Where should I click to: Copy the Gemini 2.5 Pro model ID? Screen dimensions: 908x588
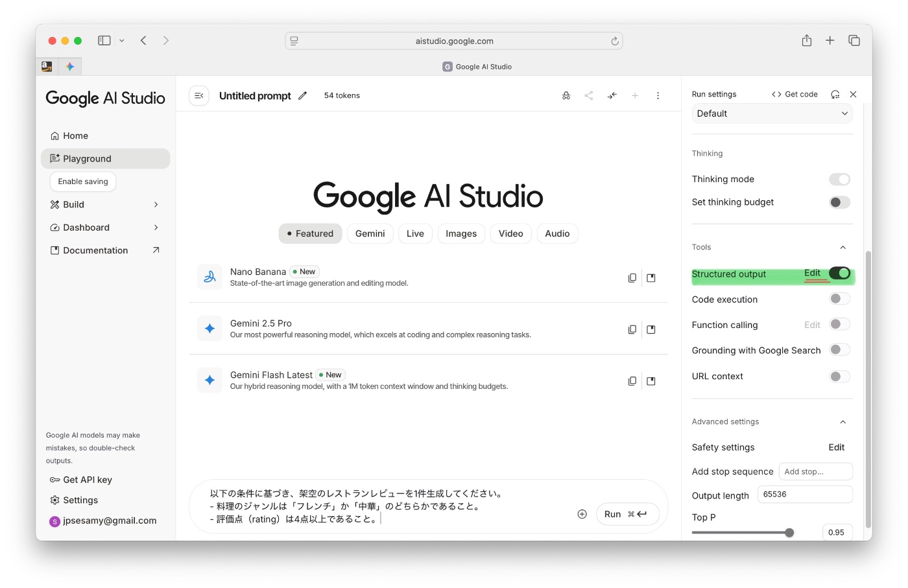[632, 329]
